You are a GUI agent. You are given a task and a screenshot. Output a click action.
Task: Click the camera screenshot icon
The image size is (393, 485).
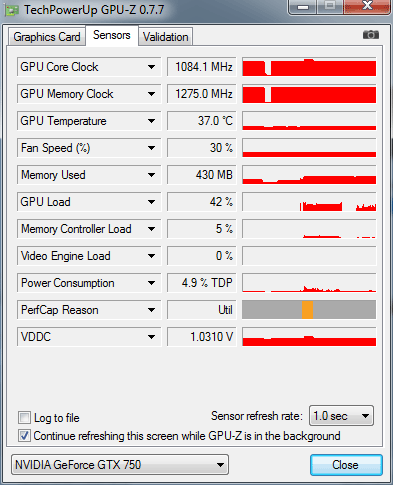click(371, 35)
